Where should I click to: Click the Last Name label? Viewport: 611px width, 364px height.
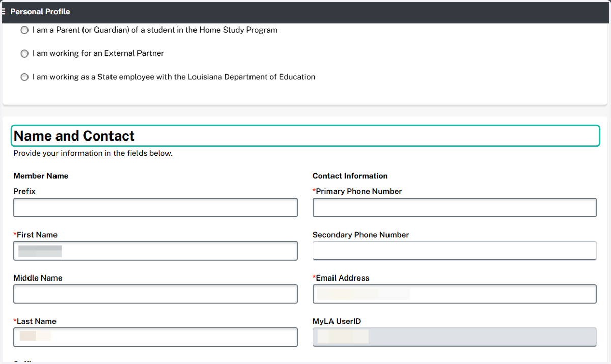tap(35, 321)
